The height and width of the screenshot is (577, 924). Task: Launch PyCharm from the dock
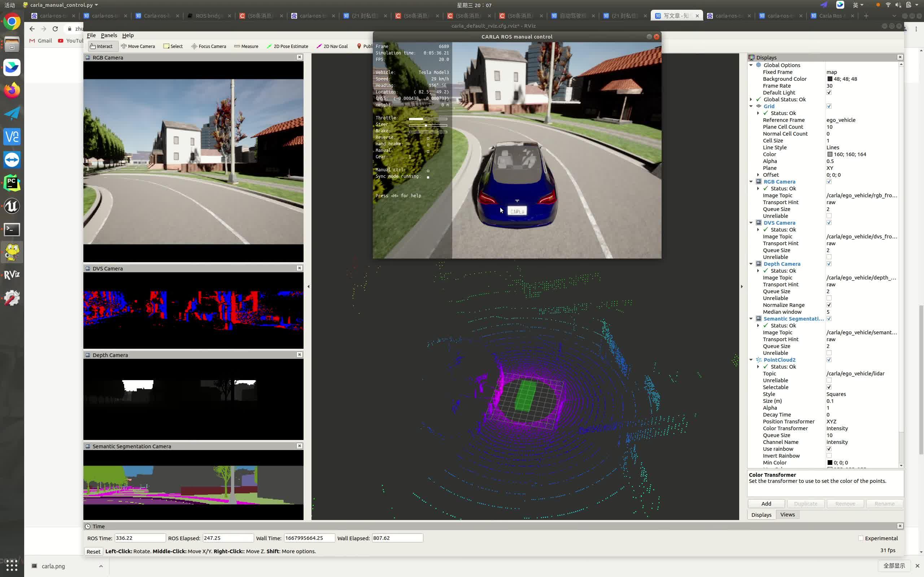click(12, 183)
